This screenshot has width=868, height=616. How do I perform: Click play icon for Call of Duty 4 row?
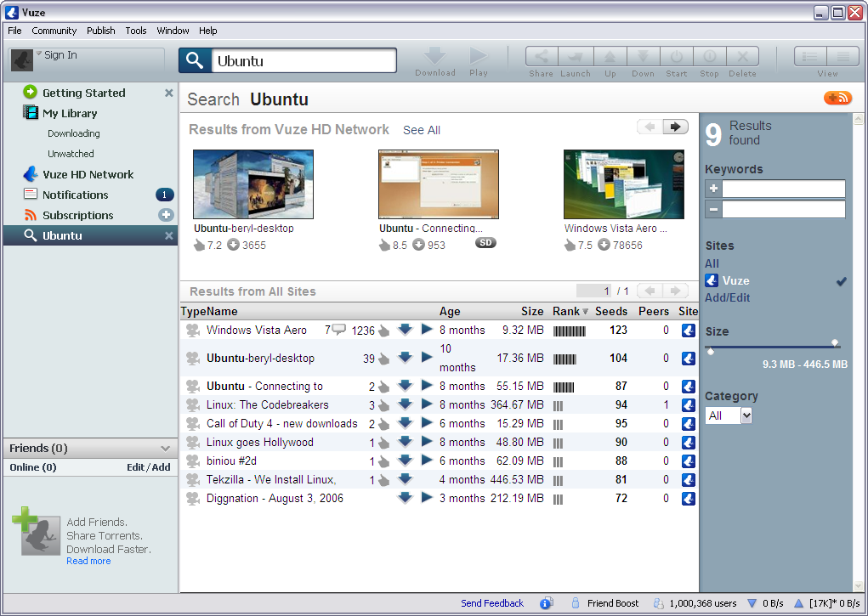(x=427, y=423)
